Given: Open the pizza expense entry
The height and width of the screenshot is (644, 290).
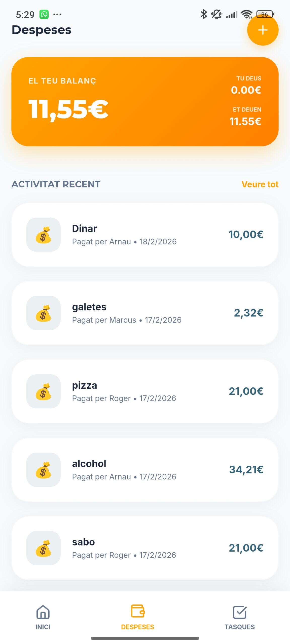Looking at the screenshot, I should tap(145, 391).
